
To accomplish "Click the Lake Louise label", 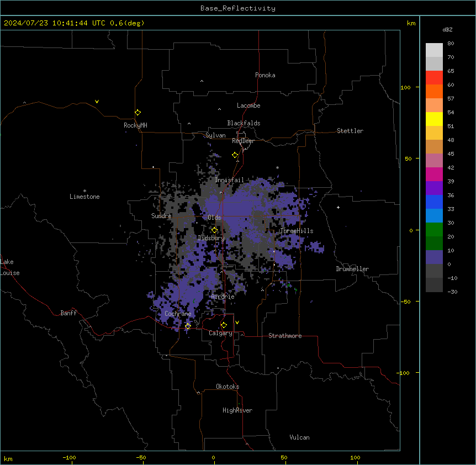I will 10,267.
